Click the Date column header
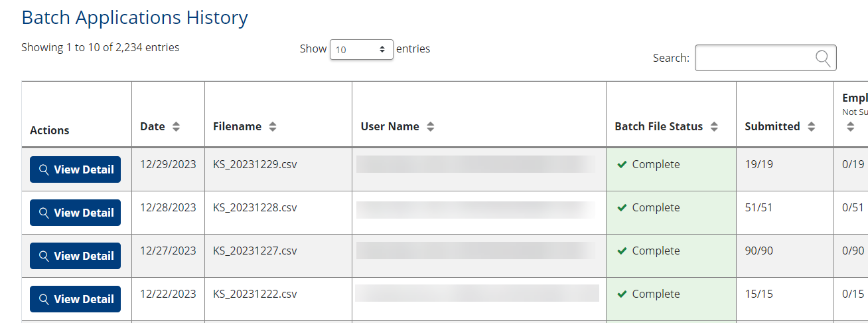Screen dimensions: 868x323 coord(153,126)
